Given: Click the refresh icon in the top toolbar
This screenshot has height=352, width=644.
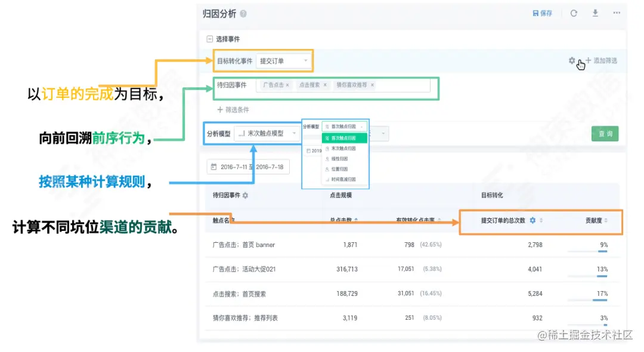Looking at the screenshot, I should point(574,13).
